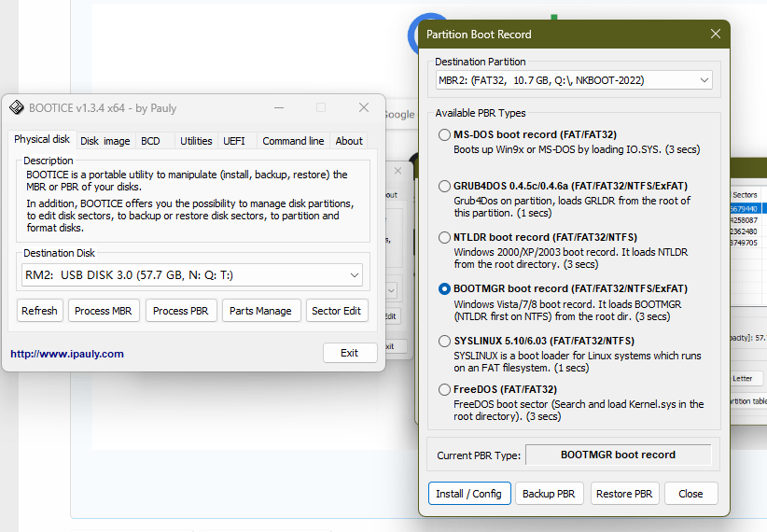
Task: Click the Backup PBR button
Action: point(551,494)
